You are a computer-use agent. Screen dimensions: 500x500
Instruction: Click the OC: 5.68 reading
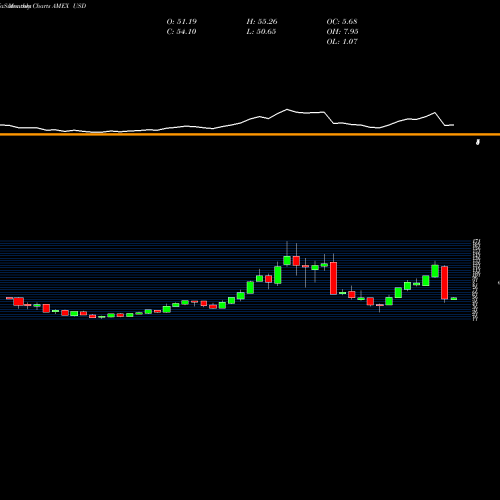click(x=342, y=21)
